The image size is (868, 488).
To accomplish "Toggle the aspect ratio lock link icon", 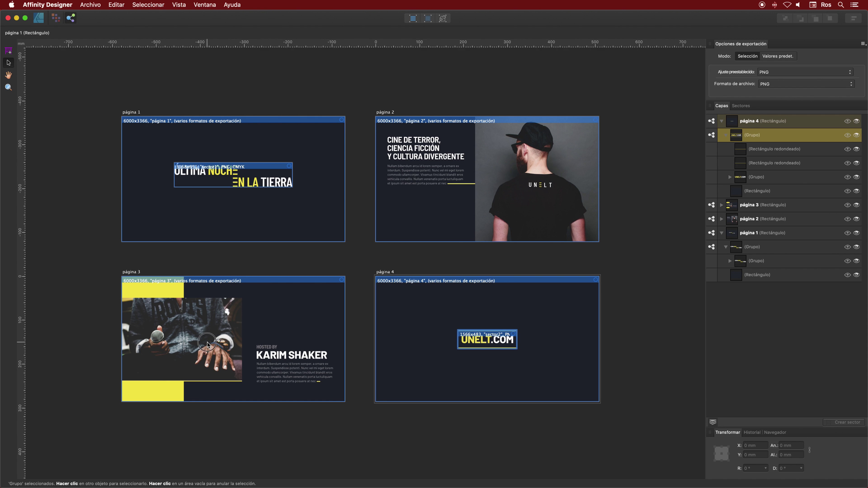I will [x=809, y=450].
